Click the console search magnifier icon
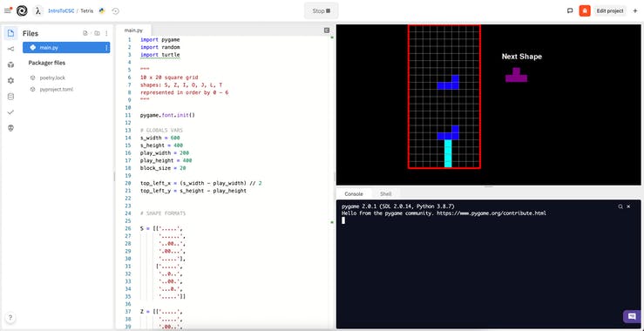 coord(620,206)
